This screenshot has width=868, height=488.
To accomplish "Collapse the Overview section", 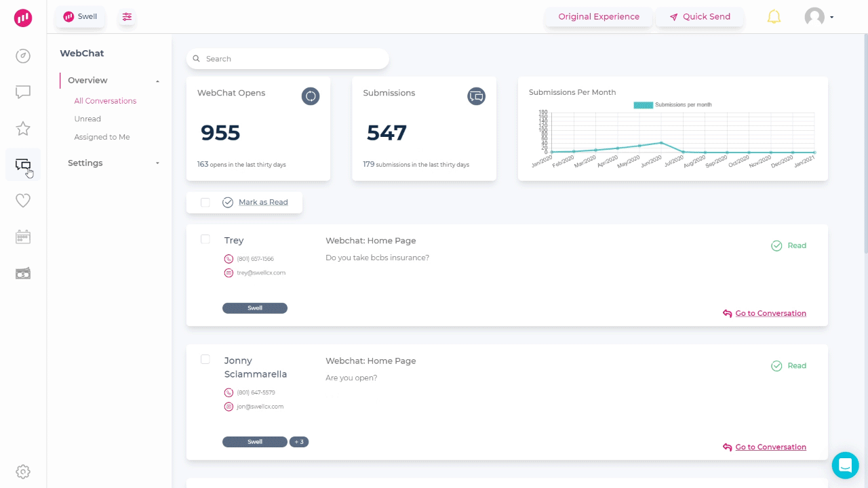I will point(157,80).
